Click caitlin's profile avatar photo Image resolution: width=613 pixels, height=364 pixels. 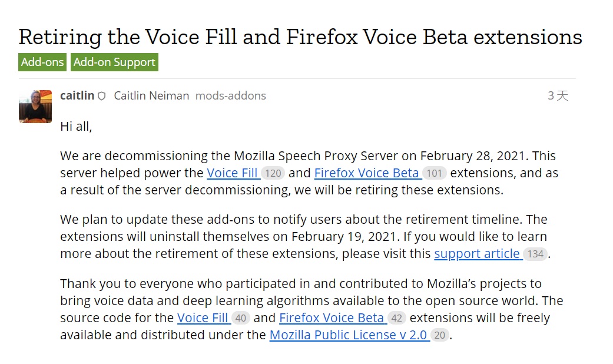35,107
